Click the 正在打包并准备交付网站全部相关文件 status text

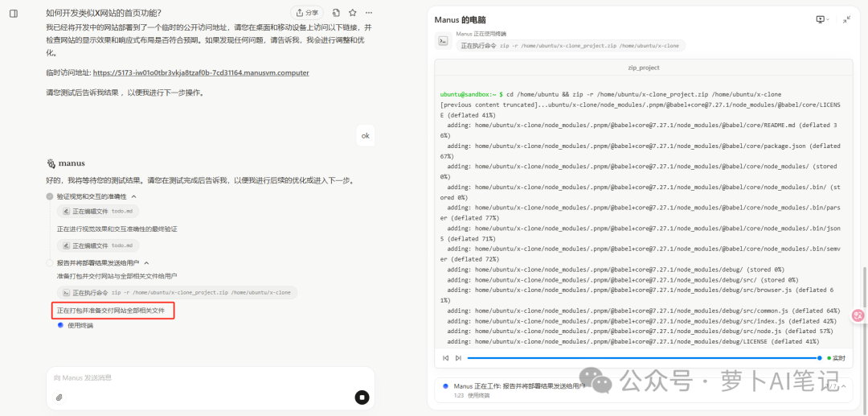(x=111, y=311)
